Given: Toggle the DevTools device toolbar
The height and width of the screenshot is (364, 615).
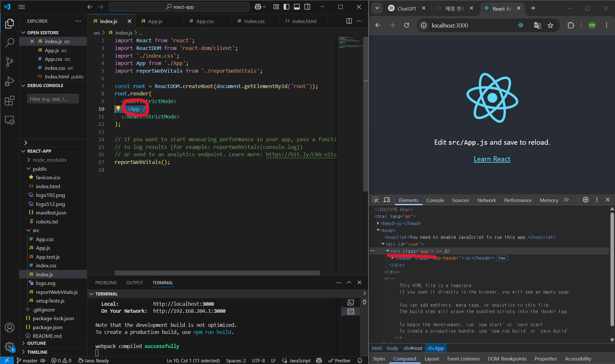Looking at the screenshot, I should 387,200.
